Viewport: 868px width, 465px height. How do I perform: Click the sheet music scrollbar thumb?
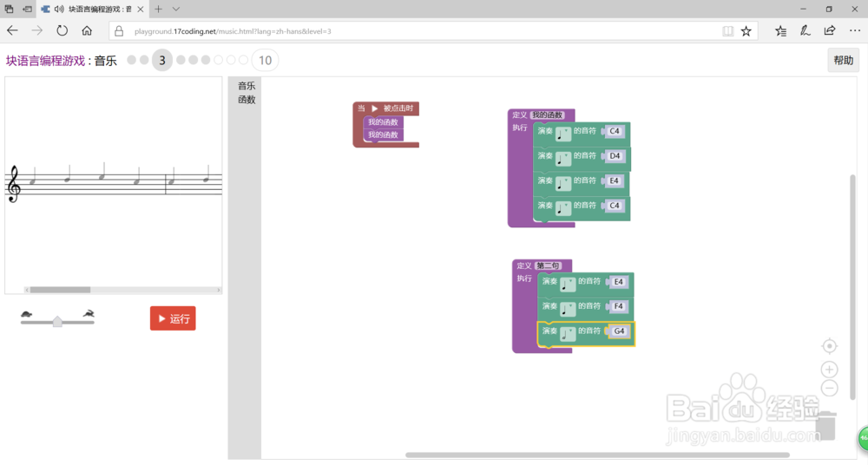tap(60, 290)
